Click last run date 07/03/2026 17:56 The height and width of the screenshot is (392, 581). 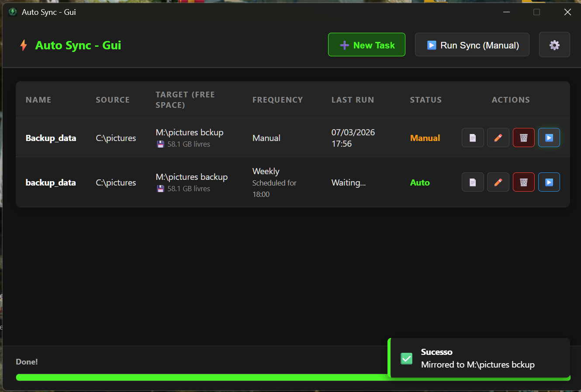click(353, 138)
